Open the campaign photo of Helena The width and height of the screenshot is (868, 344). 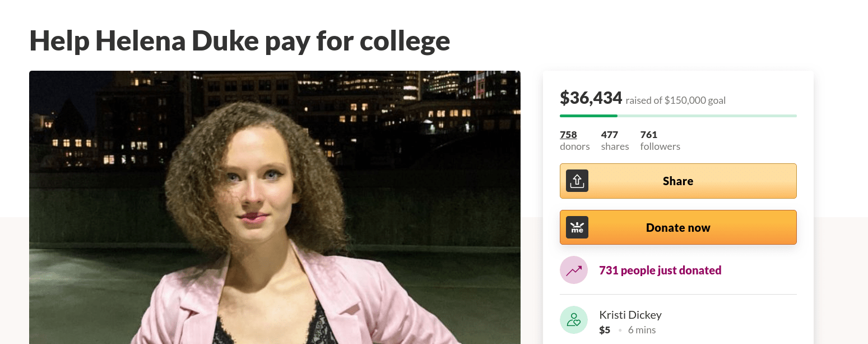coord(275,208)
